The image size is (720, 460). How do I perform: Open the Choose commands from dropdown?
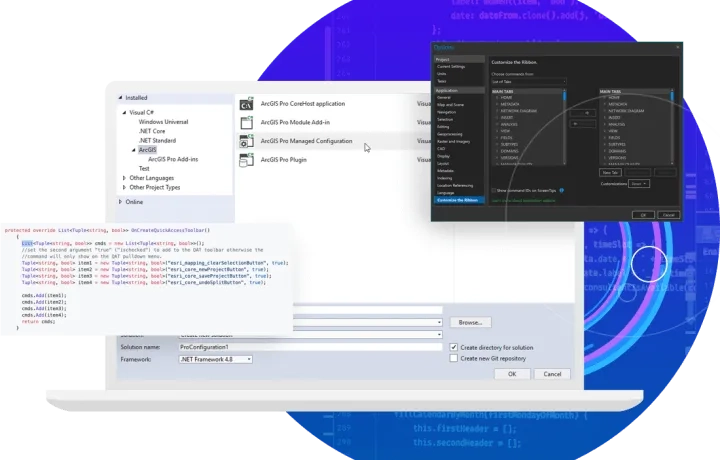[x=529, y=81]
